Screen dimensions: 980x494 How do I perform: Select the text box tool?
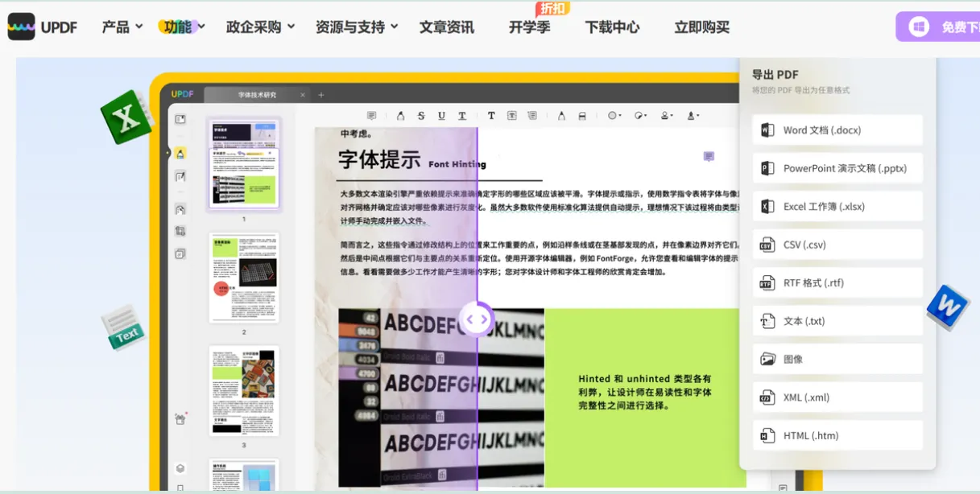click(511, 116)
